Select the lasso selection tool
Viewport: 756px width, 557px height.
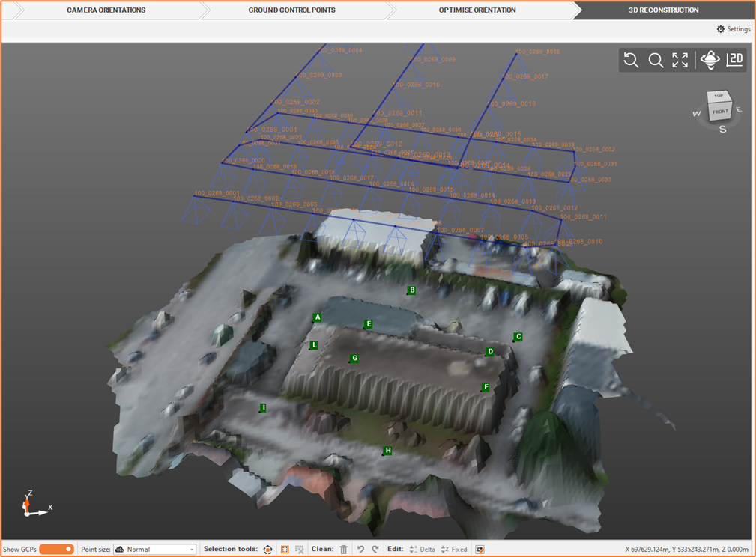[x=267, y=550]
